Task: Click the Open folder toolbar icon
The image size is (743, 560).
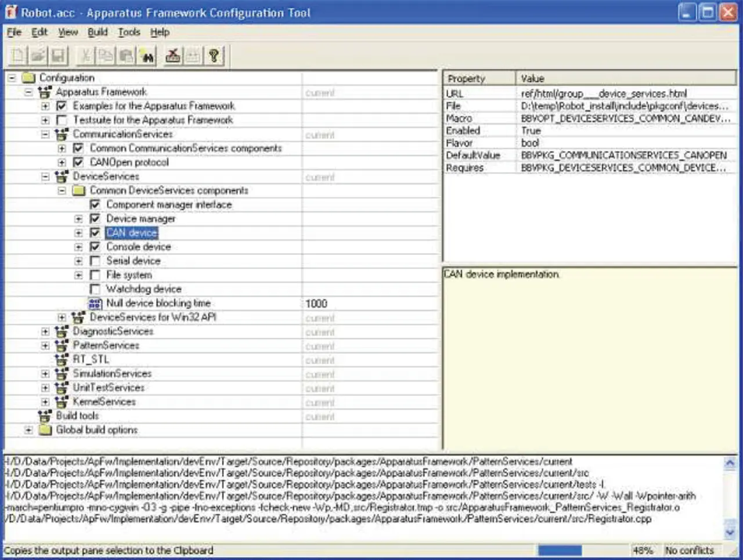Action: (x=38, y=56)
